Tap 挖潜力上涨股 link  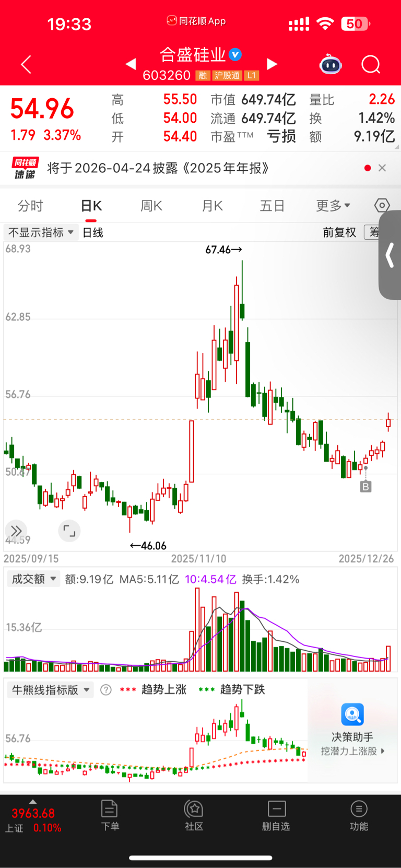click(x=352, y=751)
